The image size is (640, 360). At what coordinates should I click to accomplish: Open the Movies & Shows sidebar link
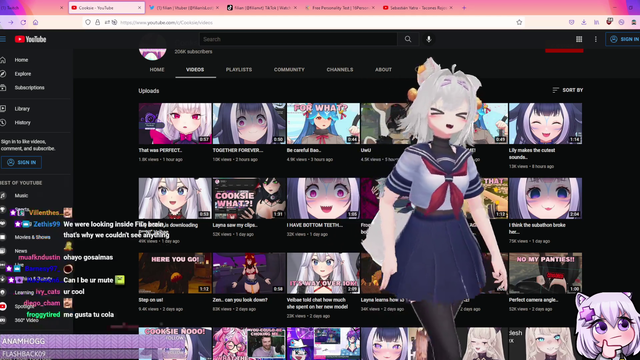point(32,237)
